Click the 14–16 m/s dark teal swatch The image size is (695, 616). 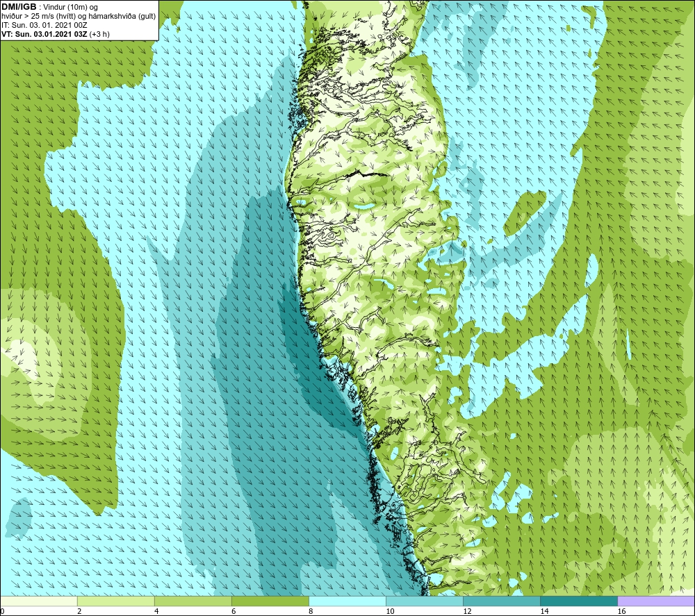pos(579,601)
